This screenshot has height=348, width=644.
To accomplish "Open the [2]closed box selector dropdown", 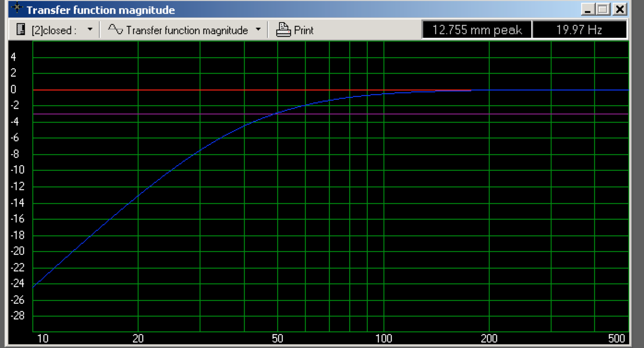I will [x=90, y=30].
